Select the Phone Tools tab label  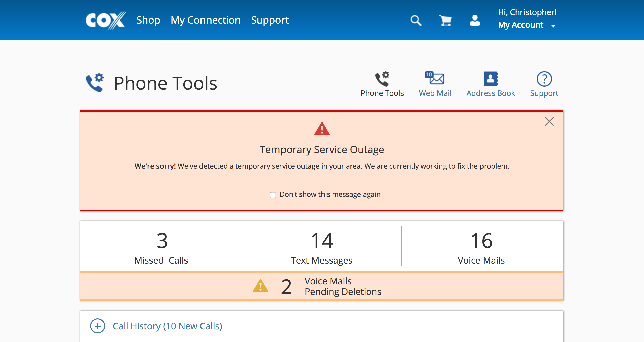coord(382,93)
